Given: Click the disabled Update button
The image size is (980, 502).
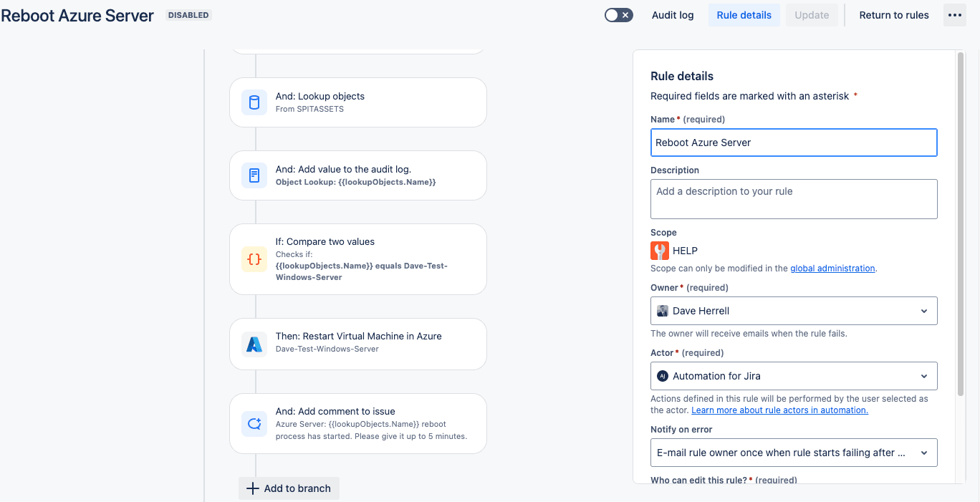Looking at the screenshot, I should [812, 15].
